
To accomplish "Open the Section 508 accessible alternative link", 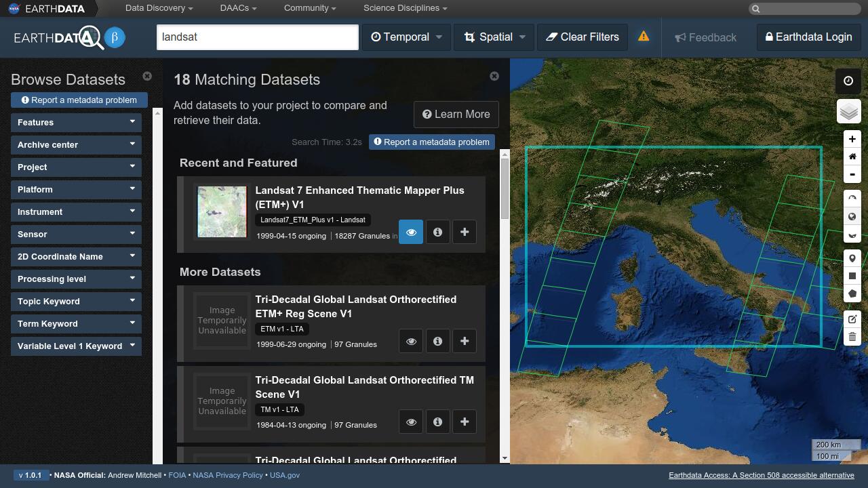I will pyautogui.click(x=762, y=475).
